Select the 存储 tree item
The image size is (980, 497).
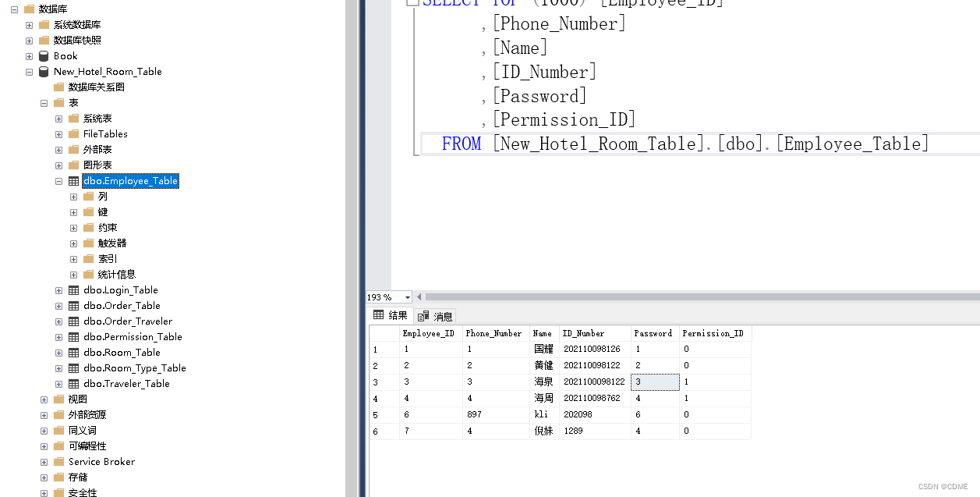point(78,477)
